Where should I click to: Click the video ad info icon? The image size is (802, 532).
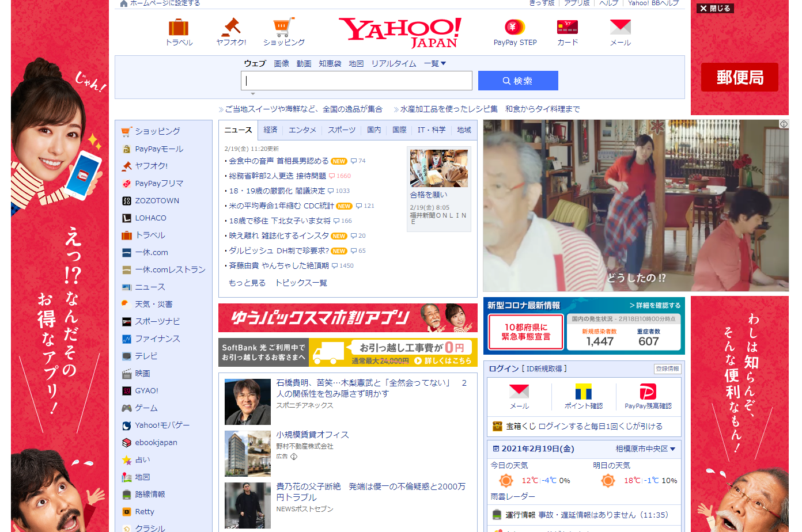[784, 124]
